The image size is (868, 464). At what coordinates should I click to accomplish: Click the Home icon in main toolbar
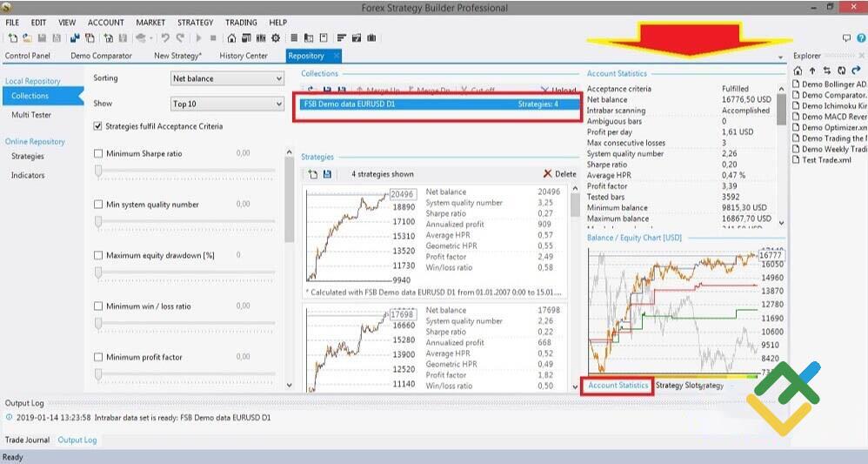click(231, 38)
